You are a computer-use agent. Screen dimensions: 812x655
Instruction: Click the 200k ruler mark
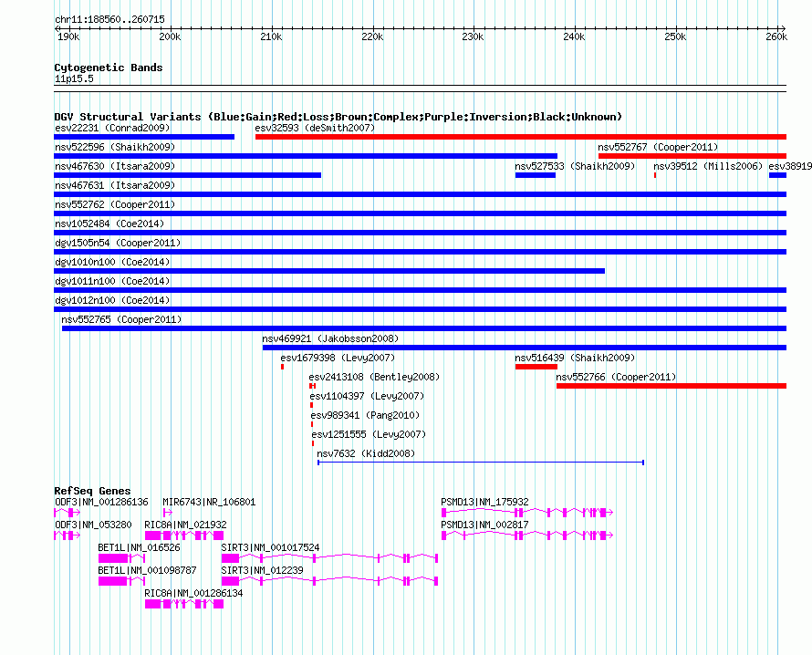[171, 36]
